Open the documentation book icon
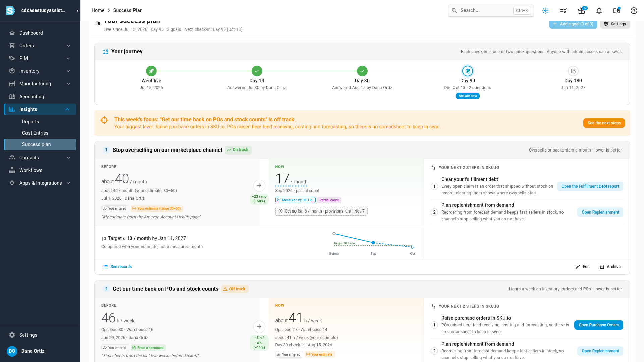This screenshot has width=644, height=362. (616, 11)
